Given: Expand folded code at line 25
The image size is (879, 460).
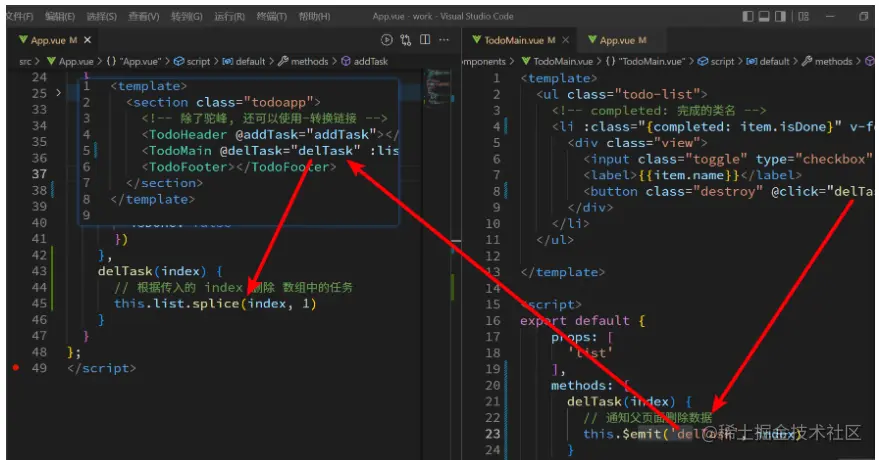Looking at the screenshot, I should click(x=58, y=92).
